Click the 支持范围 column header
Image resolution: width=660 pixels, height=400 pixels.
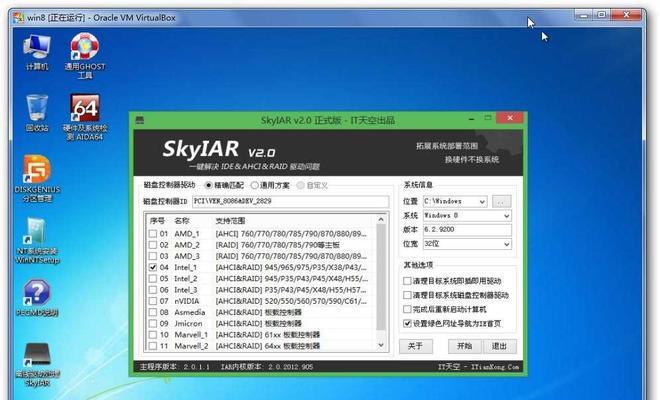point(230,221)
